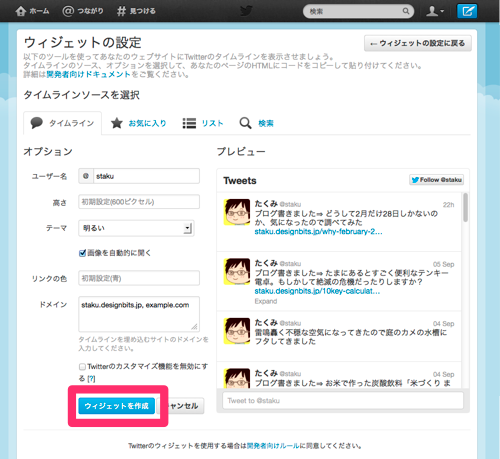500x459 pixels.
Task: Click the 22h timestamp on first tweet
Action: [x=448, y=205]
